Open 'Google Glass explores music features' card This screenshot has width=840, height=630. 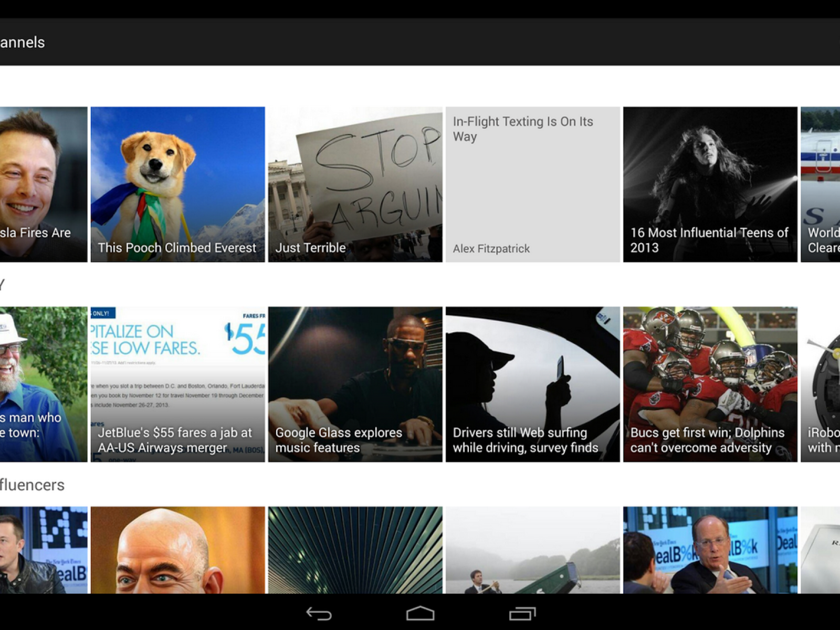(x=355, y=384)
